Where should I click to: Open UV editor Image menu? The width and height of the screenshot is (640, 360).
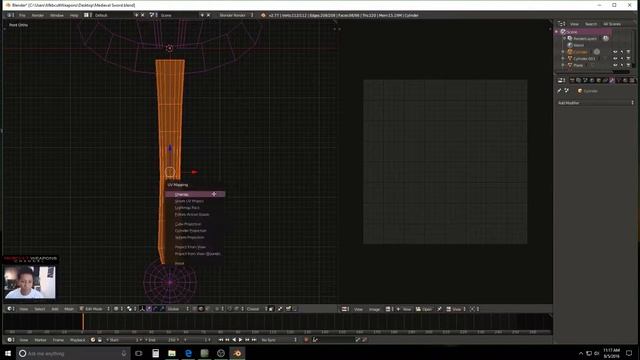[x=374, y=309]
